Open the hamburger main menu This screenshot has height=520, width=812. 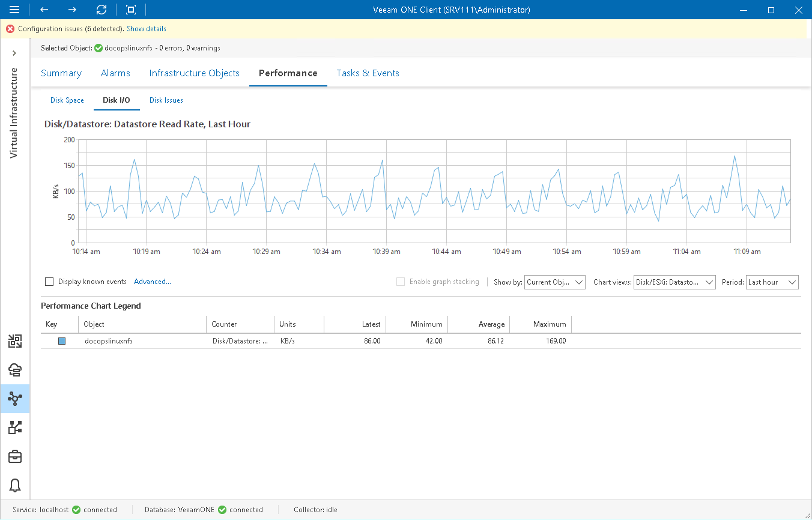pos(14,10)
